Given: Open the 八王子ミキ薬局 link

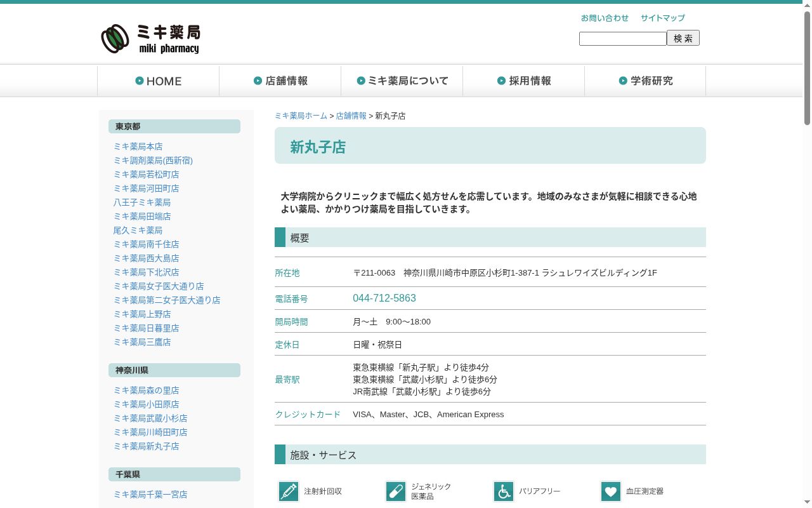Looking at the screenshot, I should point(142,203).
